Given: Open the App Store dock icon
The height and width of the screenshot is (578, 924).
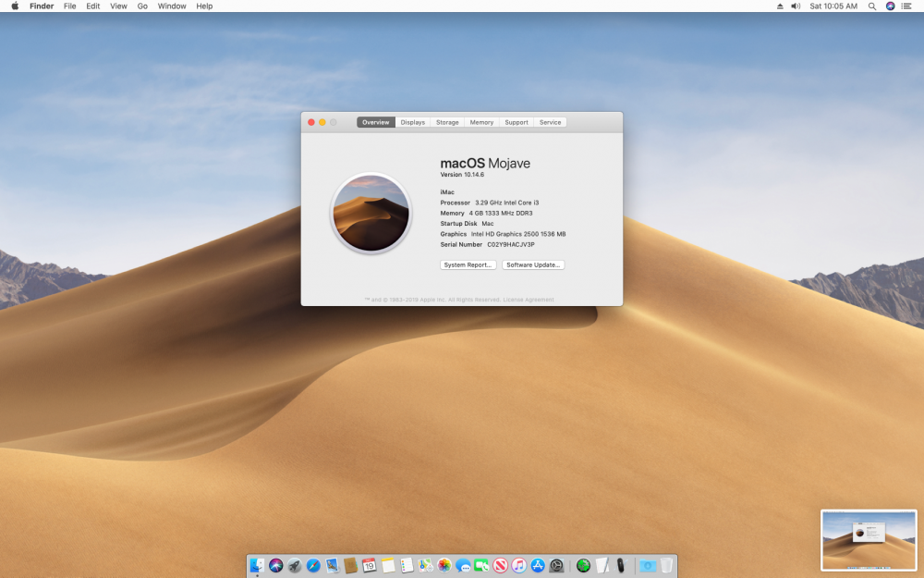Looking at the screenshot, I should (538, 566).
